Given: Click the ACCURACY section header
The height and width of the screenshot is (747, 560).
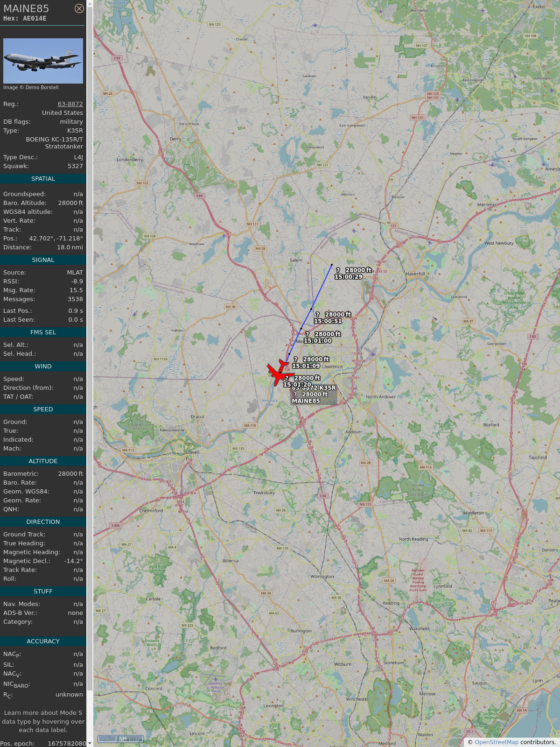Looking at the screenshot, I should tap(43, 641).
